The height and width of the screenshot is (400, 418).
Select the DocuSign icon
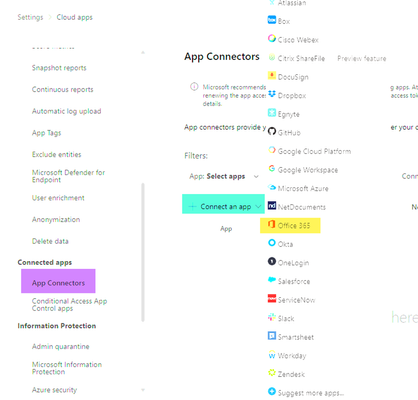(272, 75)
